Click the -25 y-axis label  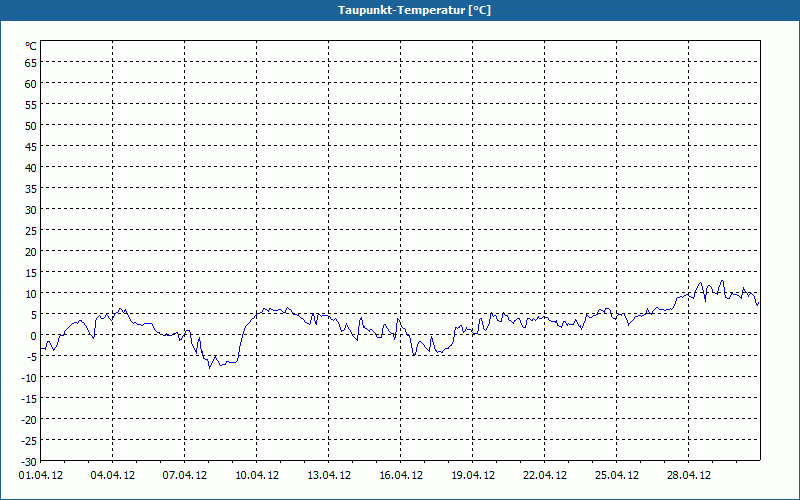pyautogui.click(x=29, y=441)
